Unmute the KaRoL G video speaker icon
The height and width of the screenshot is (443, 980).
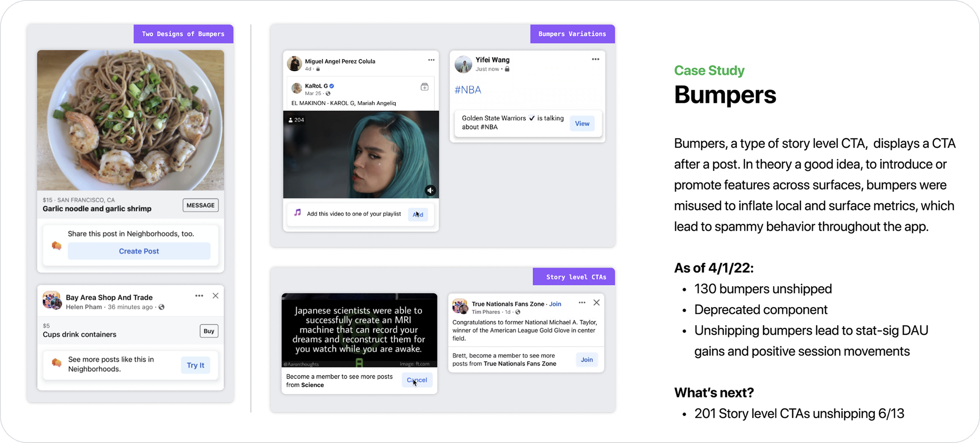430,190
